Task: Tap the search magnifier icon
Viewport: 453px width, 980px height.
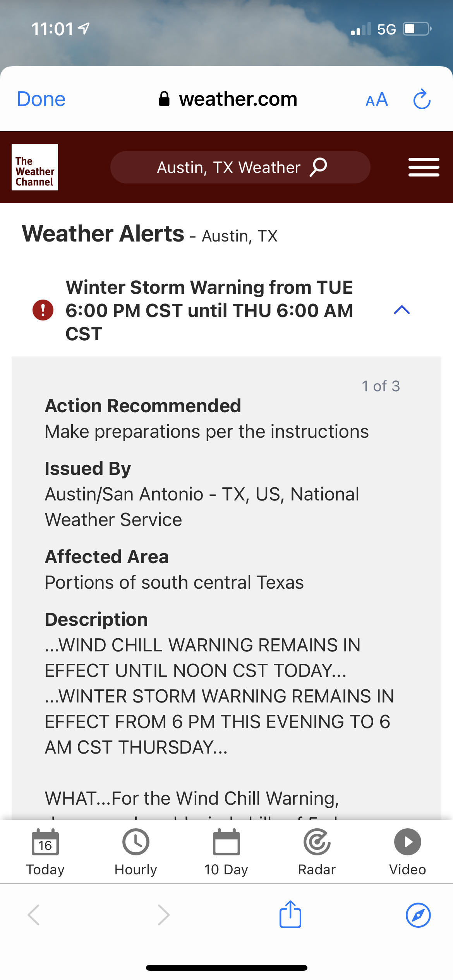Action: tap(319, 167)
